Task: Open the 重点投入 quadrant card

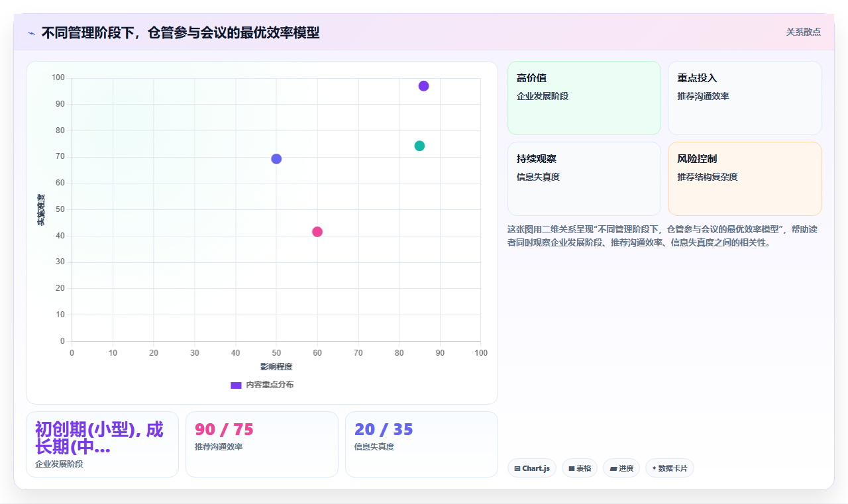Action: (745, 98)
